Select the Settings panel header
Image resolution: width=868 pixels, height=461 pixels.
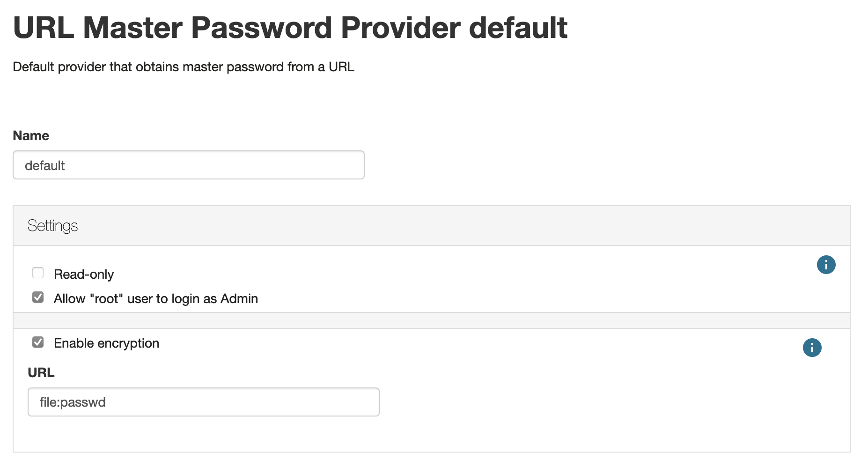click(x=432, y=226)
